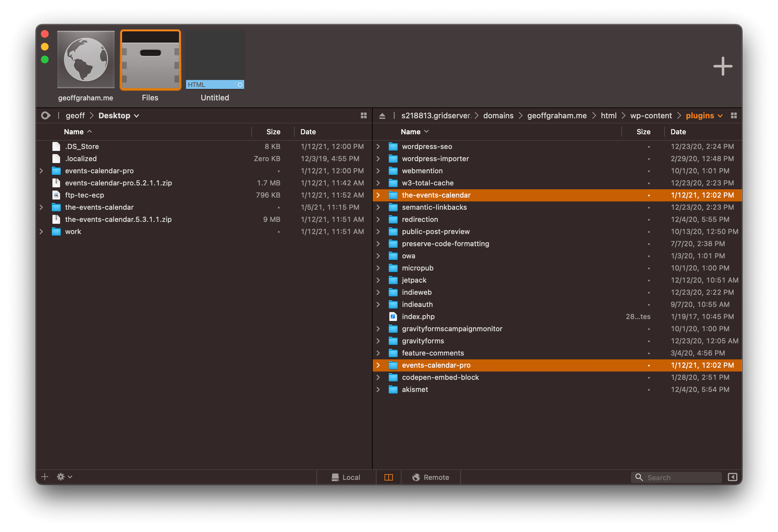Show Remote pane only
Image resolution: width=778 pixels, height=532 pixels.
[x=431, y=477]
